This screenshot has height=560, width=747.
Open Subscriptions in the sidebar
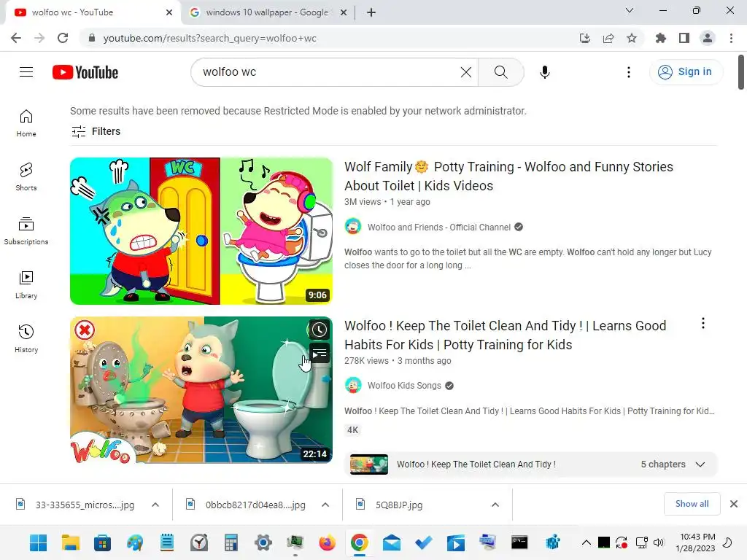tap(26, 231)
